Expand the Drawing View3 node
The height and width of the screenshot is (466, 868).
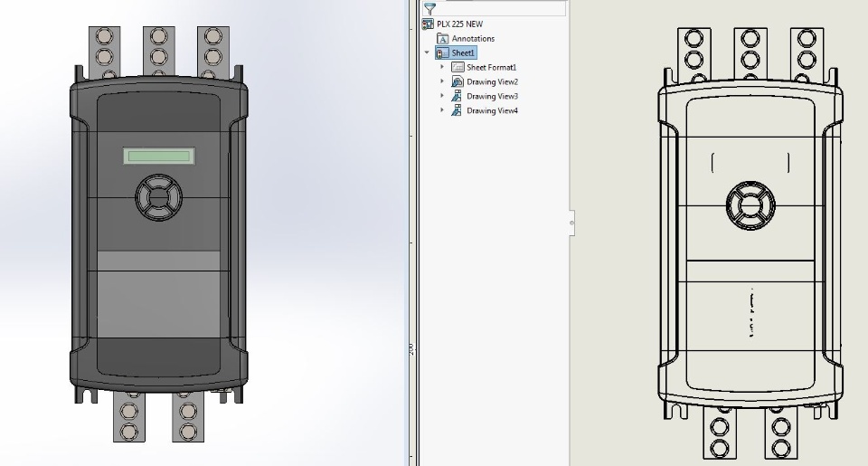442,96
